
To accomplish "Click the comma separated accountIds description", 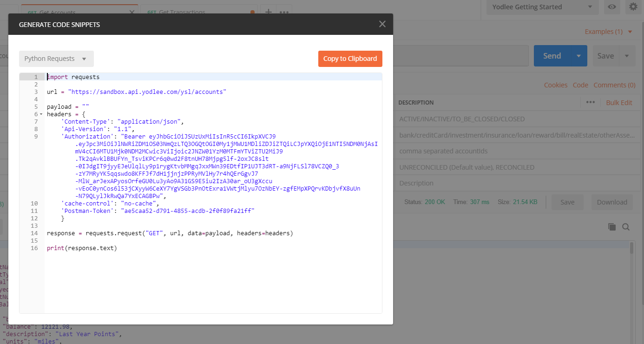I will 443,151.
